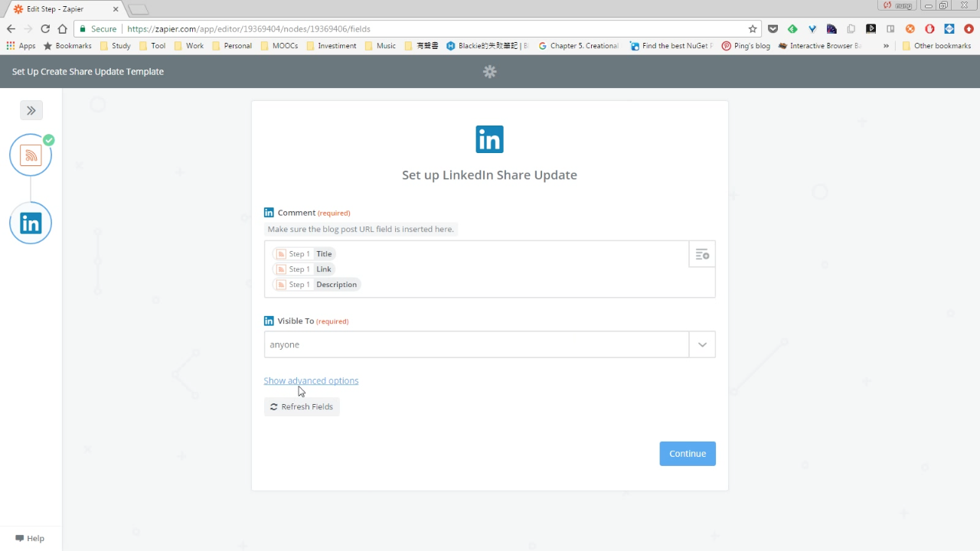Open a new browser tab
This screenshot has height=551, width=980.
[139, 9]
